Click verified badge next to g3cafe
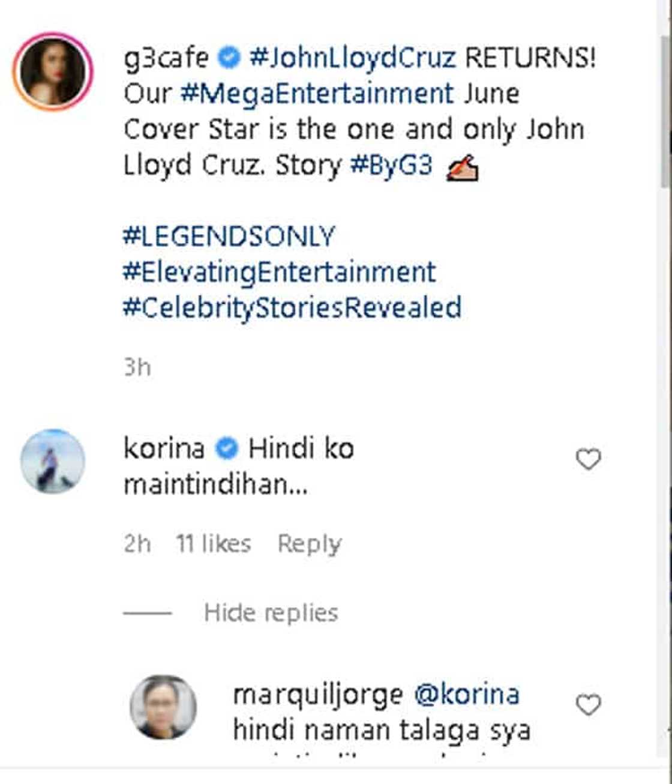672x784 pixels. 229,58
